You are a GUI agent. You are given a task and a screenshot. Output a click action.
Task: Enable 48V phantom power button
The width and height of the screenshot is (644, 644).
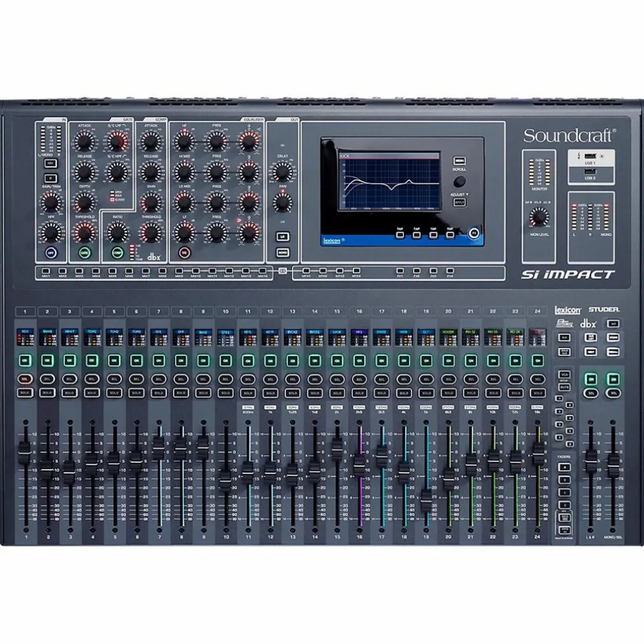pos(51,164)
